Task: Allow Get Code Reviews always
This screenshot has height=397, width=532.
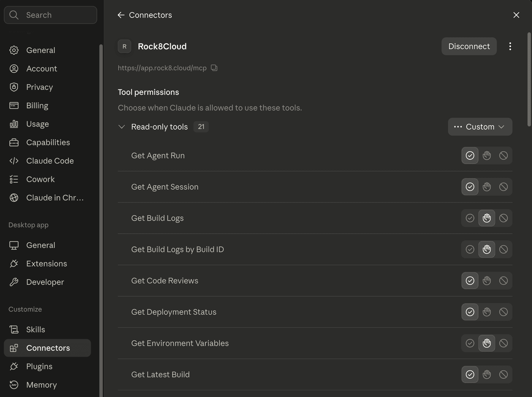Action: [470, 281]
